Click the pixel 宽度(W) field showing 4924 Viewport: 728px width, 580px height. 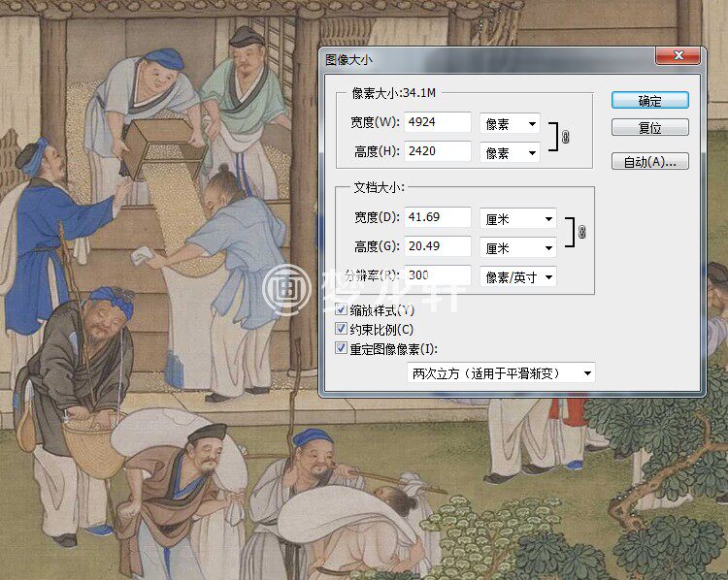[438, 122]
